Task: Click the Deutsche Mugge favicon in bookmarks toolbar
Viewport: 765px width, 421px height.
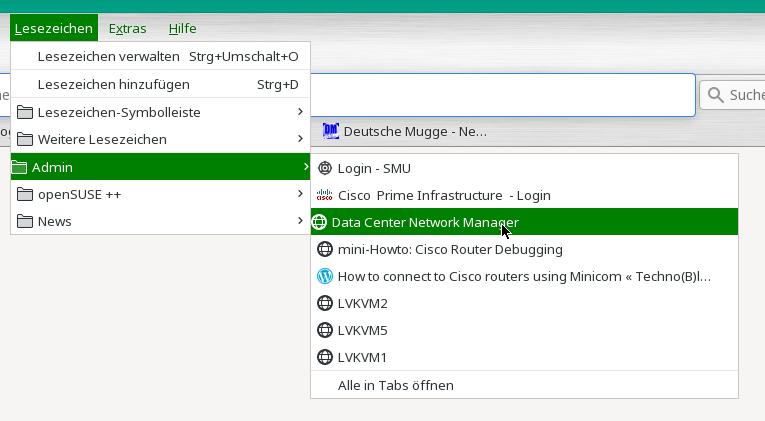Action: 331,131
